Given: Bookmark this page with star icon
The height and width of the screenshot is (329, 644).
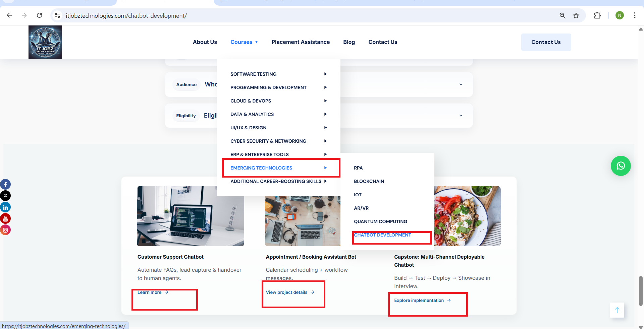Looking at the screenshot, I should 576,15.
